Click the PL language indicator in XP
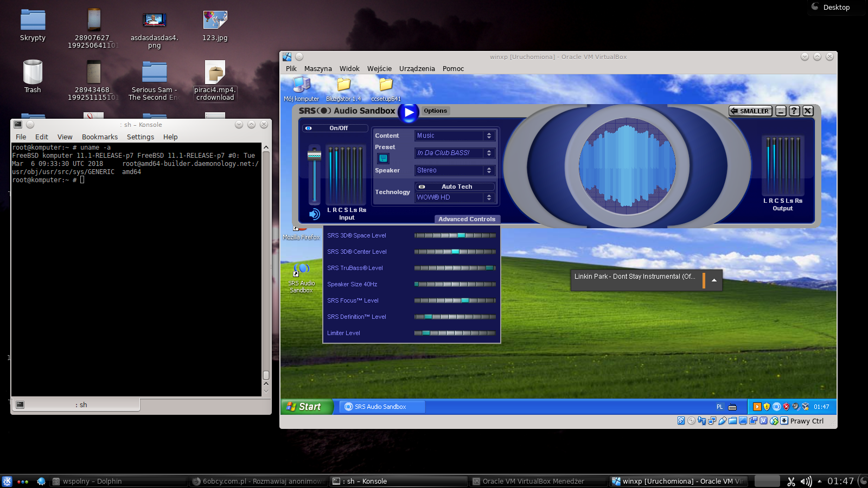 (x=720, y=407)
